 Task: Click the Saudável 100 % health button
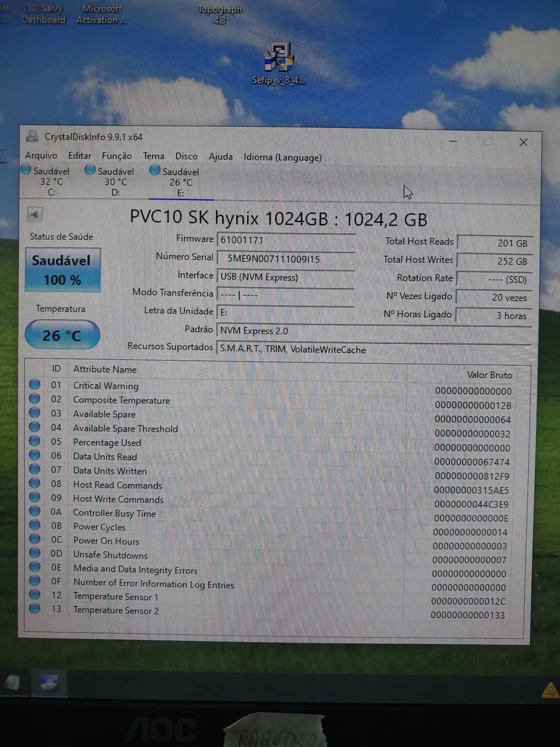[62, 270]
